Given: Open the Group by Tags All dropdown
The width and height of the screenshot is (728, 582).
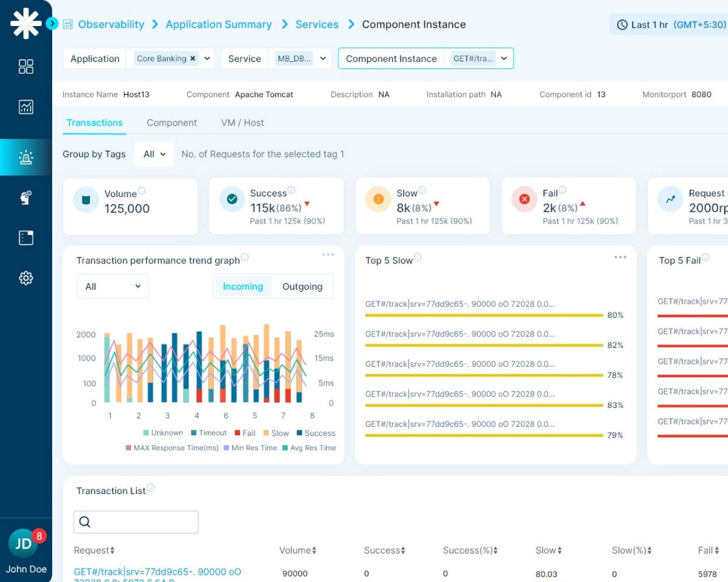Looking at the screenshot, I should click(154, 154).
